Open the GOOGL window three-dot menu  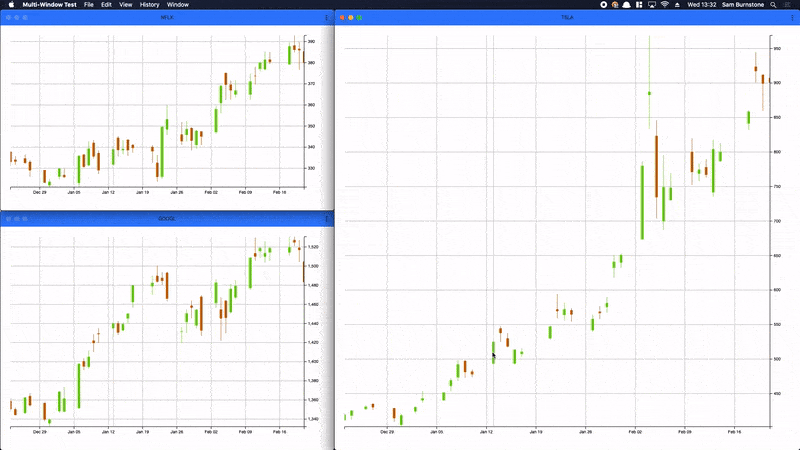(x=327, y=218)
